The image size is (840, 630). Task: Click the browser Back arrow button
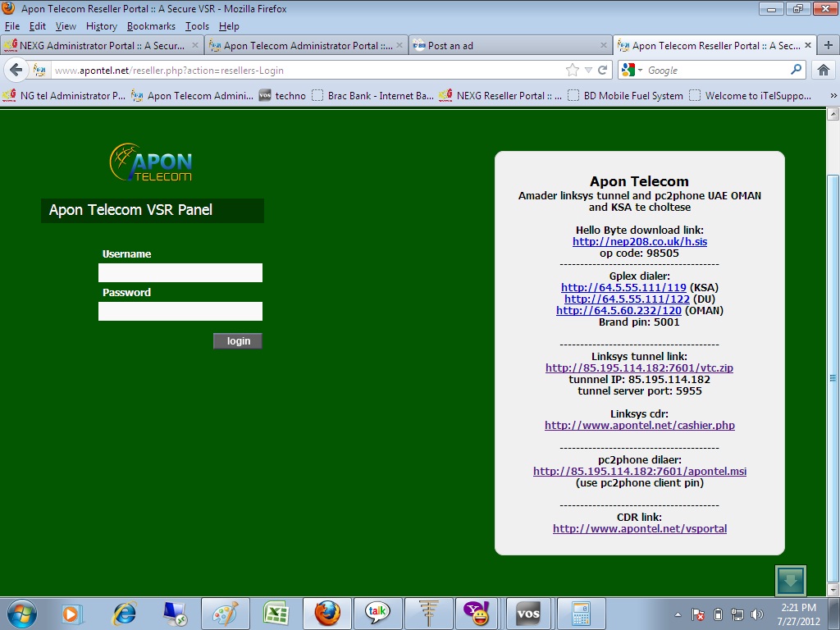click(x=16, y=70)
